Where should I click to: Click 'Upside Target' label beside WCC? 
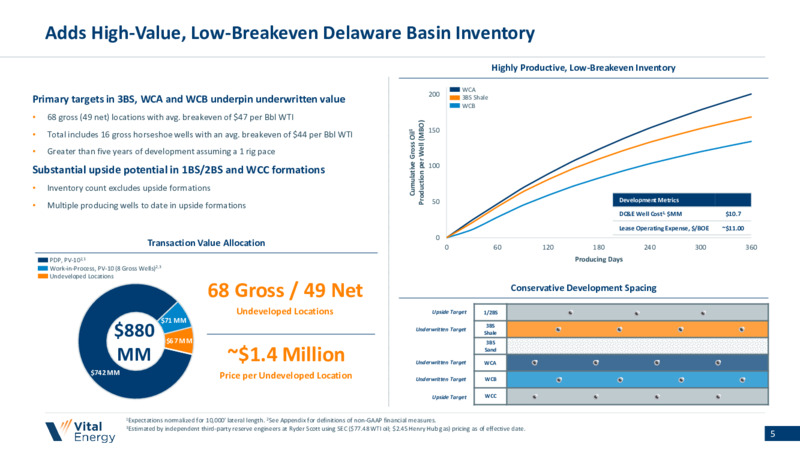point(449,397)
